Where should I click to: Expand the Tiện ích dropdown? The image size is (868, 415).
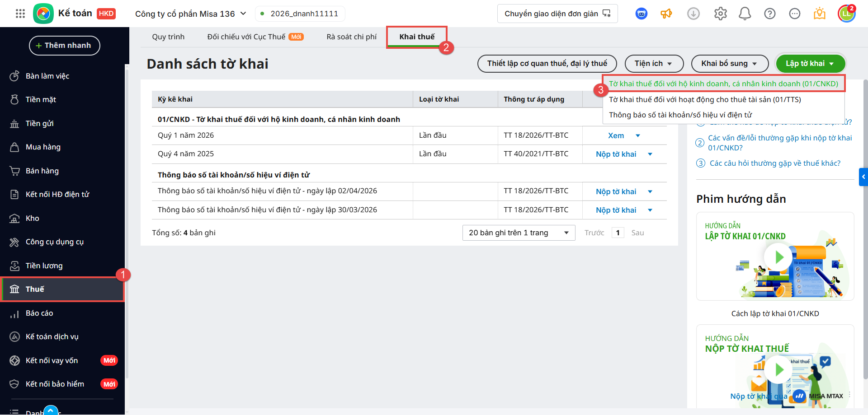point(654,64)
